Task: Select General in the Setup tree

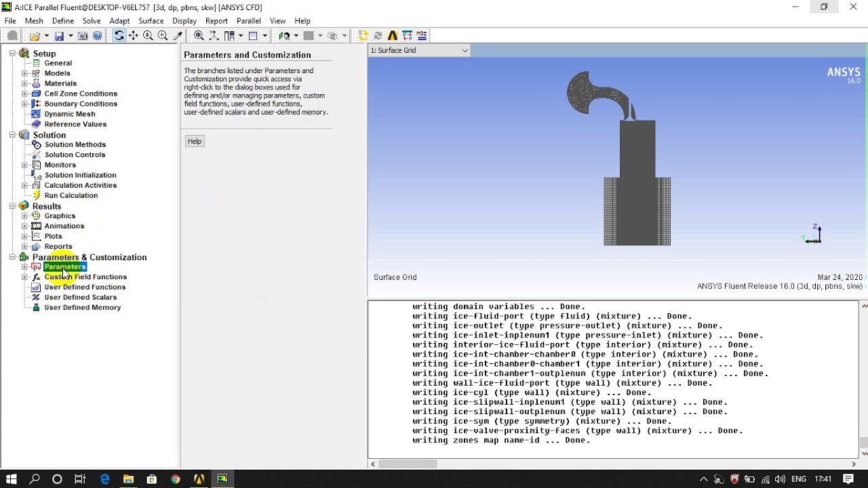Action: [58, 63]
